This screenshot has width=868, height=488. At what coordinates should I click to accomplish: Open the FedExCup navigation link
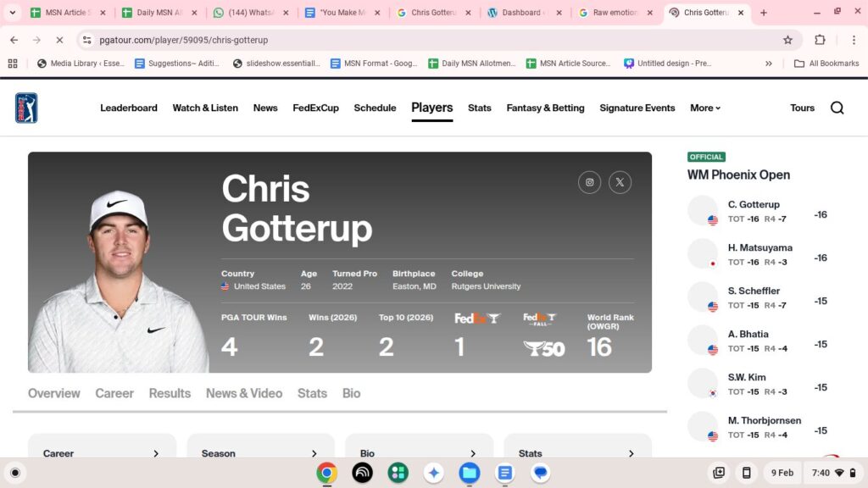pos(315,108)
